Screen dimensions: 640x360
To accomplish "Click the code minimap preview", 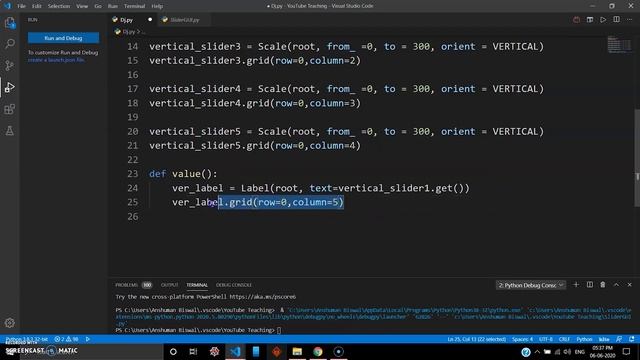I will click(x=619, y=44).
